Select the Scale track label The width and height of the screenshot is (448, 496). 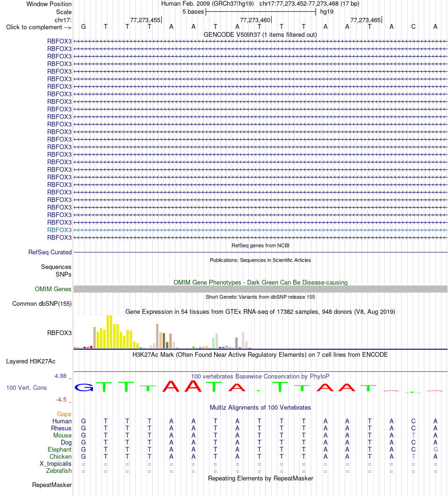(64, 12)
